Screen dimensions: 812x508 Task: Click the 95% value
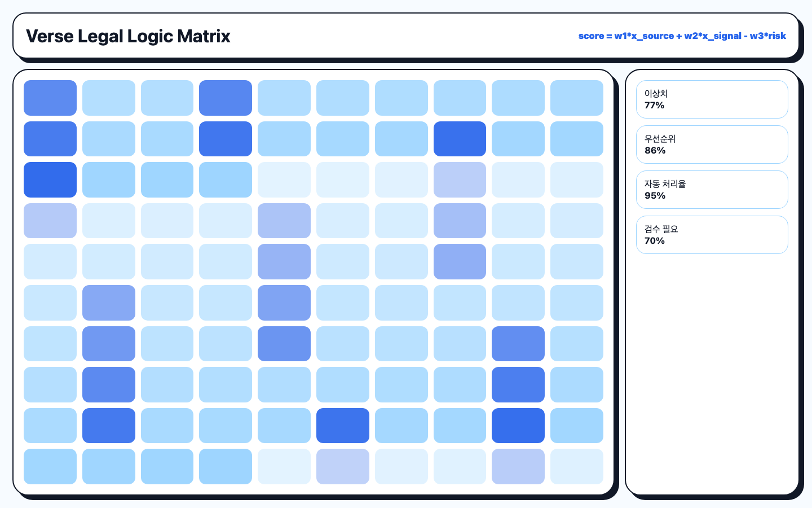tap(655, 196)
